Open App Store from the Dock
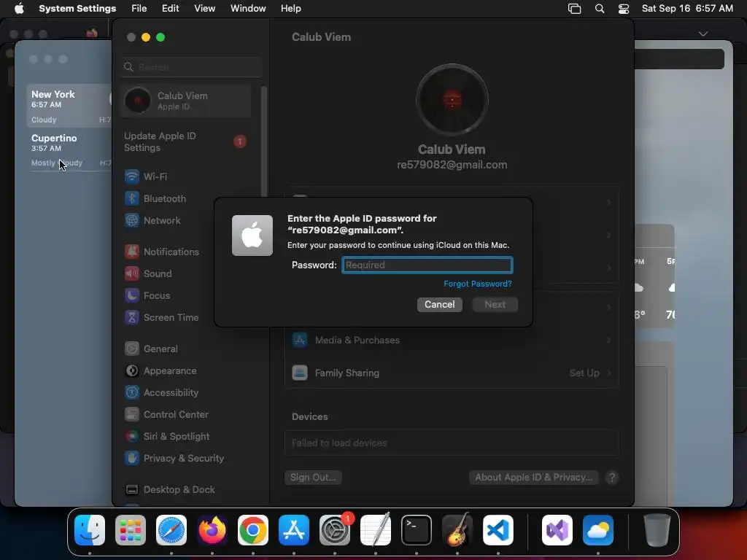 point(294,529)
